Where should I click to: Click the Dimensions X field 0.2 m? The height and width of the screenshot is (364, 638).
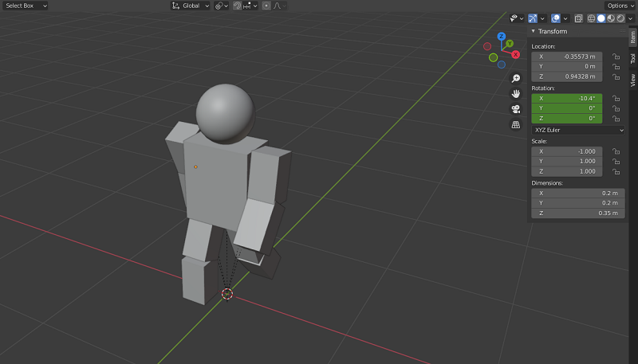point(578,193)
